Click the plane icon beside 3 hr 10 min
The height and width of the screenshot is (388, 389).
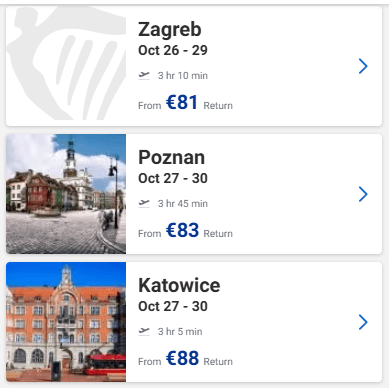tap(144, 76)
